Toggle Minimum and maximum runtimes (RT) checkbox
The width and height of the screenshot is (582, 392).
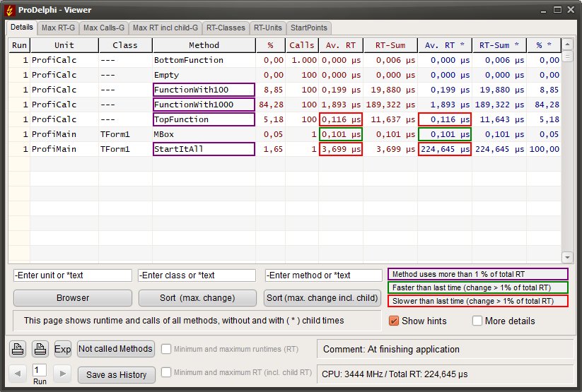click(166, 349)
